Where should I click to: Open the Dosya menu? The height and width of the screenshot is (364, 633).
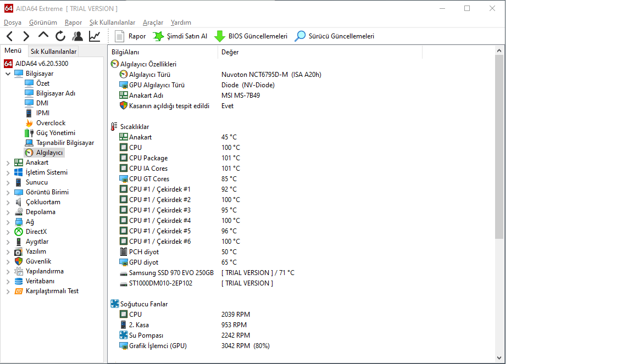[x=13, y=23]
